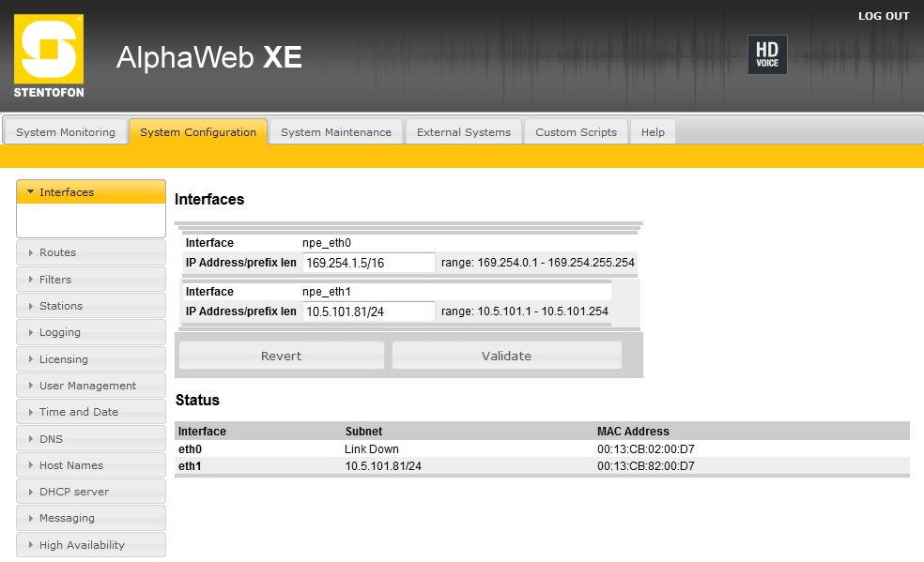Screen dimensions: 924x562
Task: Open the Logging sidebar section
Action: [91, 332]
